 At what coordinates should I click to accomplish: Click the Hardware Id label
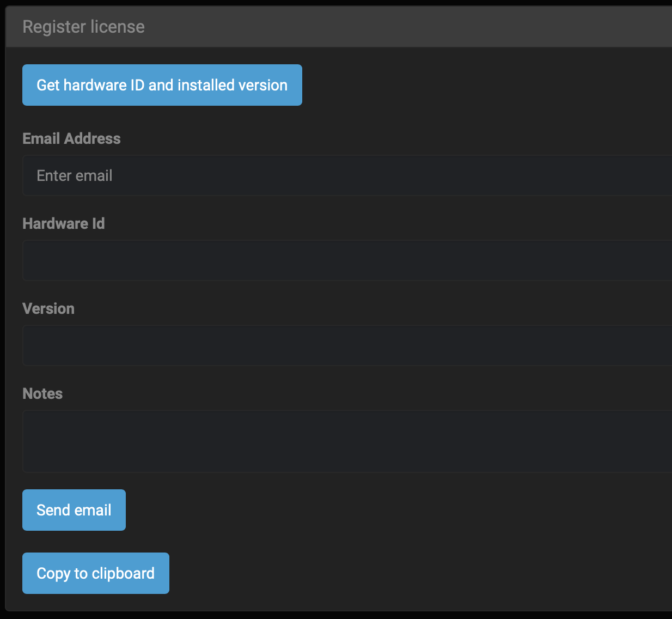(x=63, y=223)
